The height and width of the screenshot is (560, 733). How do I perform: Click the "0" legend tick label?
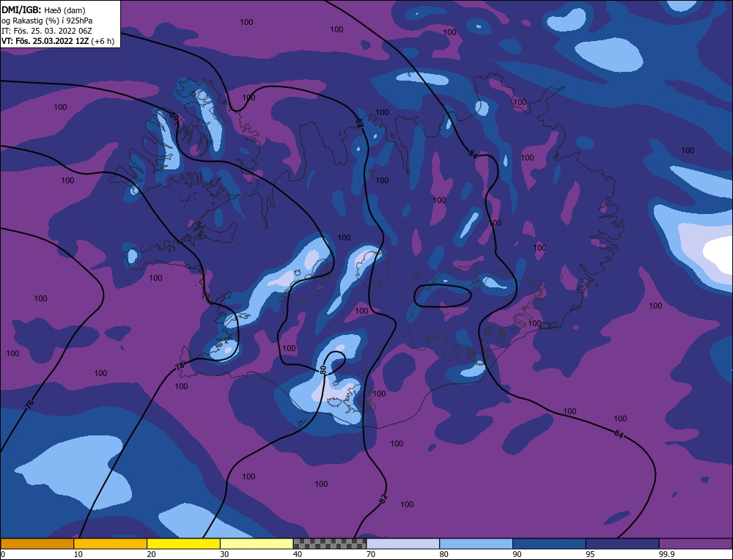pos(3,554)
